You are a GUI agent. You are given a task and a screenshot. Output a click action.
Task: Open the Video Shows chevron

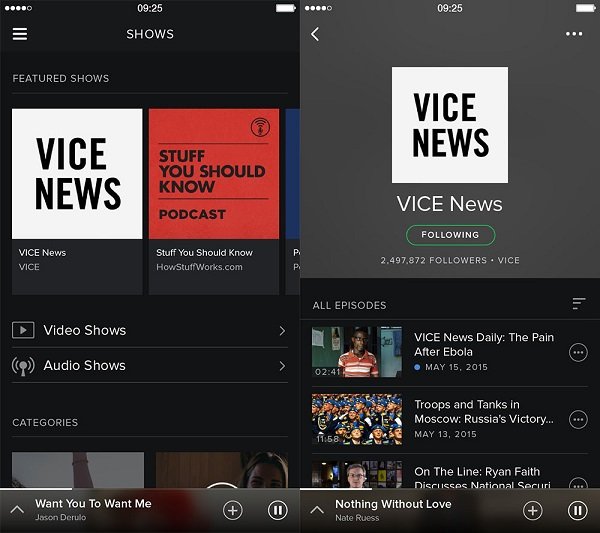[x=282, y=331]
